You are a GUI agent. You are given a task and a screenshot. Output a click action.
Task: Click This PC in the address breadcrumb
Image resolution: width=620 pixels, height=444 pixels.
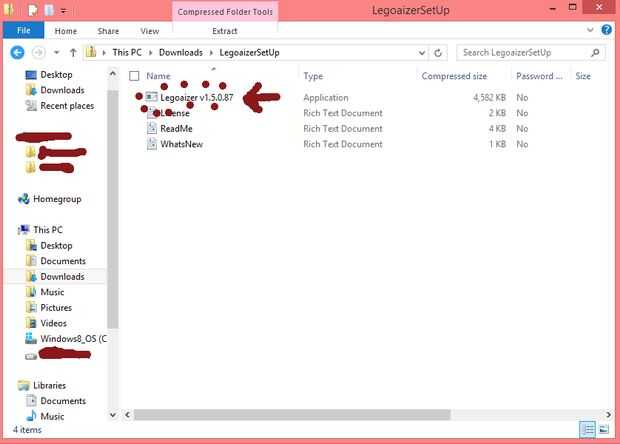(x=127, y=53)
